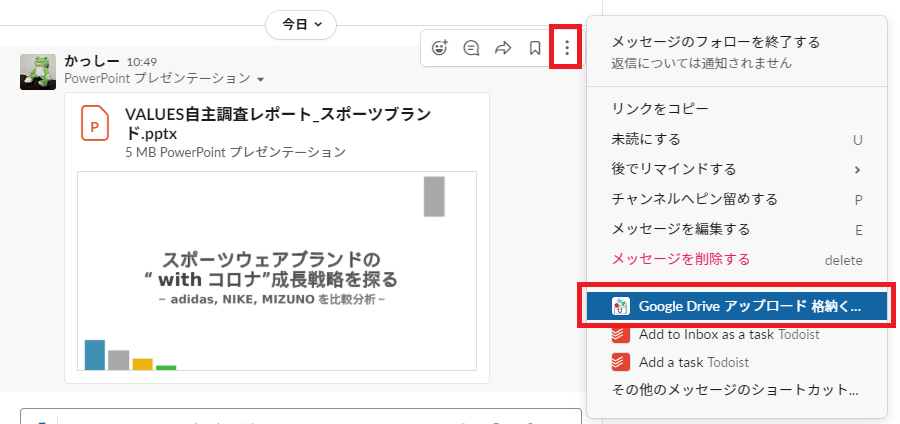Open the slide preview thumbnail
The height and width of the screenshot is (424, 900).
[277, 271]
